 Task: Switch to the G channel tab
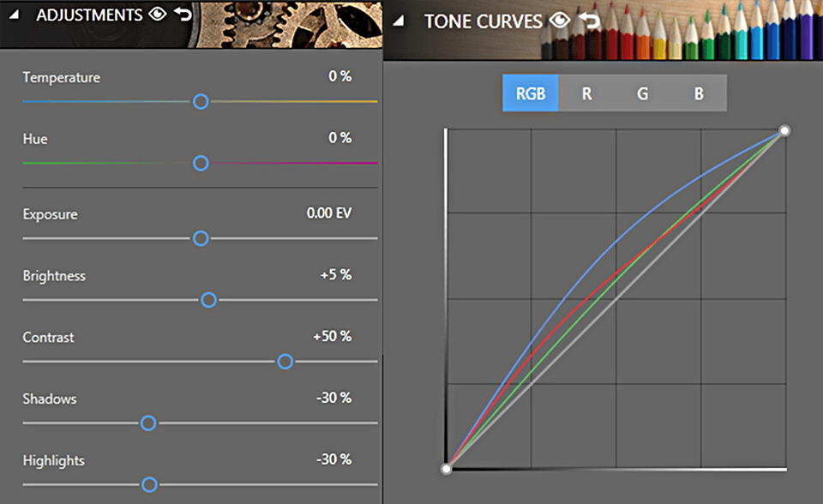tap(642, 93)
